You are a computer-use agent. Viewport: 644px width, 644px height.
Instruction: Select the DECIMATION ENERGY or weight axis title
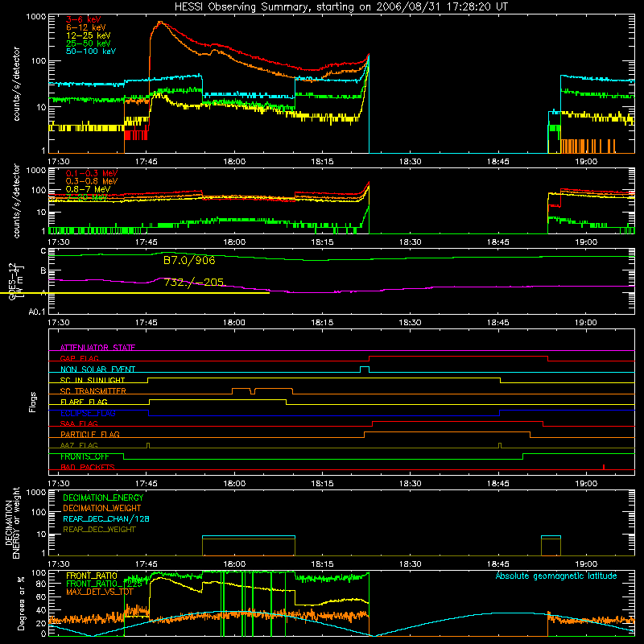pyautogui.click(x=12, y=522)
